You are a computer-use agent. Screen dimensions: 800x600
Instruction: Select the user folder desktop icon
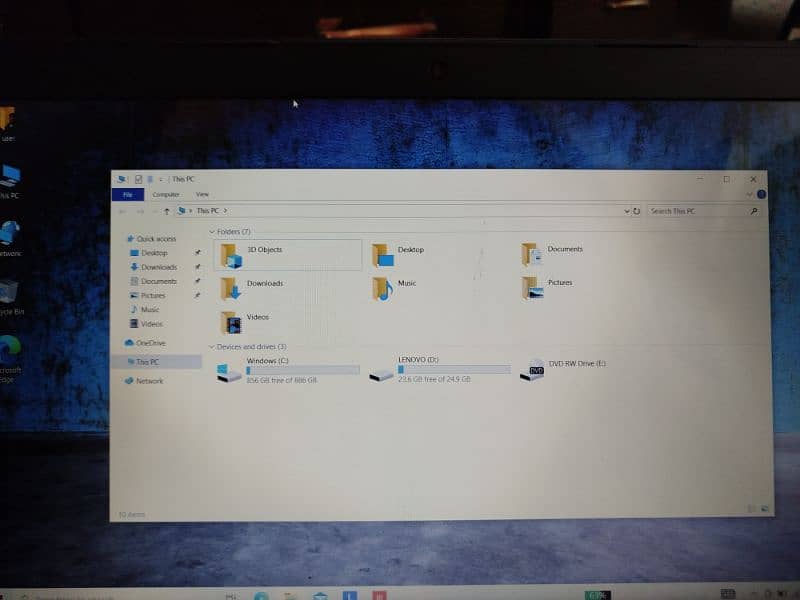pos(7,123)
